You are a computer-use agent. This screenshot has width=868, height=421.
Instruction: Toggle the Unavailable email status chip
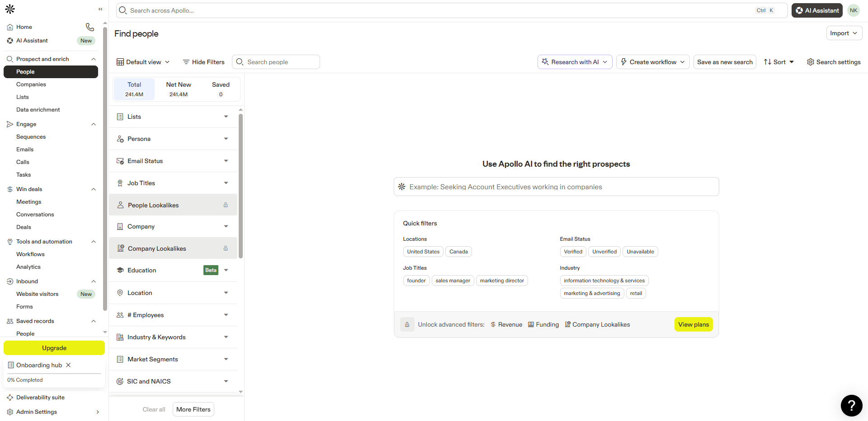[x=640, y=252]
